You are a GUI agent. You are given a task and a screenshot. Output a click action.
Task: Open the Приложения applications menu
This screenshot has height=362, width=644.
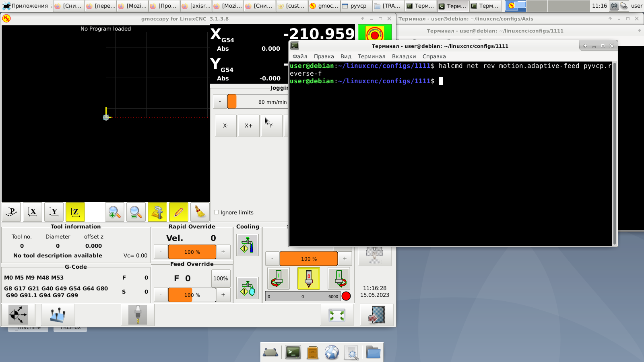(x=25, y=6)
